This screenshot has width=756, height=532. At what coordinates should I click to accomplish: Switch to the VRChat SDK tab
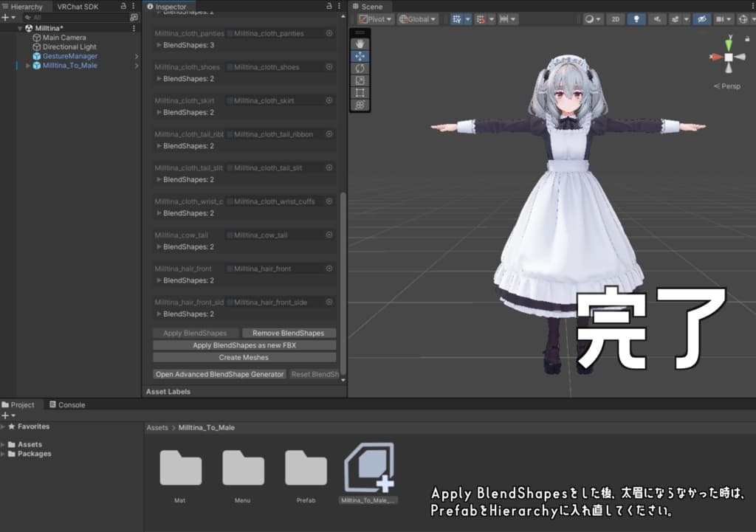click(x=77, y=7)
